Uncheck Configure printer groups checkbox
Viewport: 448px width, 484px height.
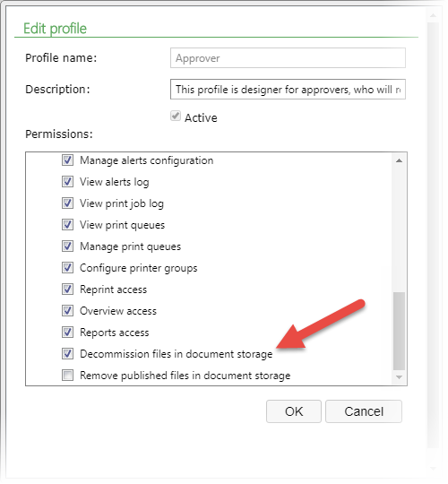coord(67,268)
